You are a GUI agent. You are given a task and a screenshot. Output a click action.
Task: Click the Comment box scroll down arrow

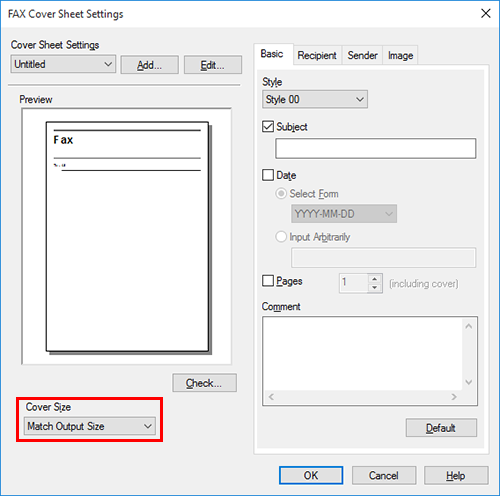click(x=469, y=382)
